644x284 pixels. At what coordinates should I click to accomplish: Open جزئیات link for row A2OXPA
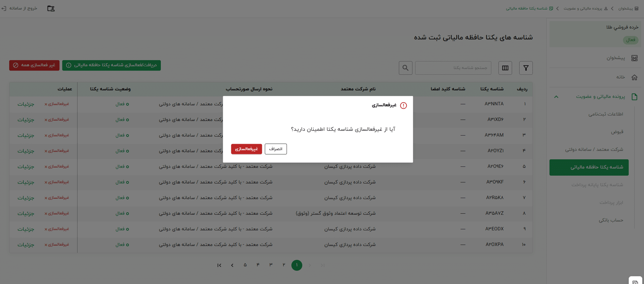[26, 245]
